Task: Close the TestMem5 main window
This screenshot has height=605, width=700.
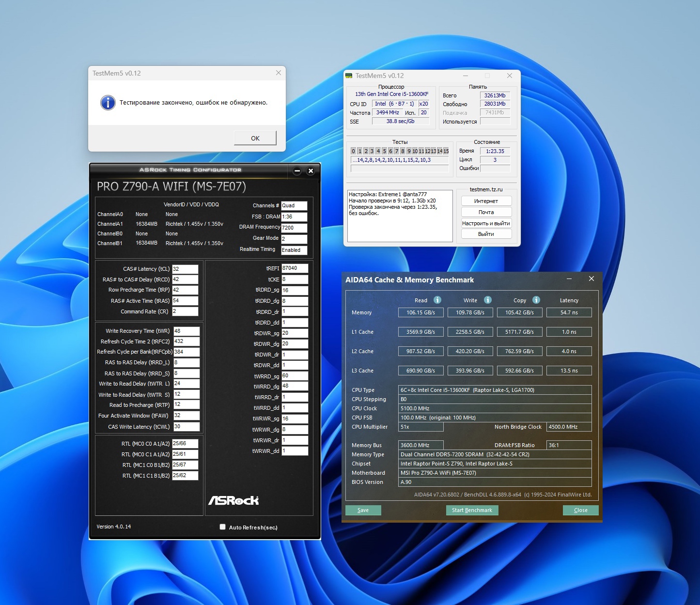Action: coord(510,76)
